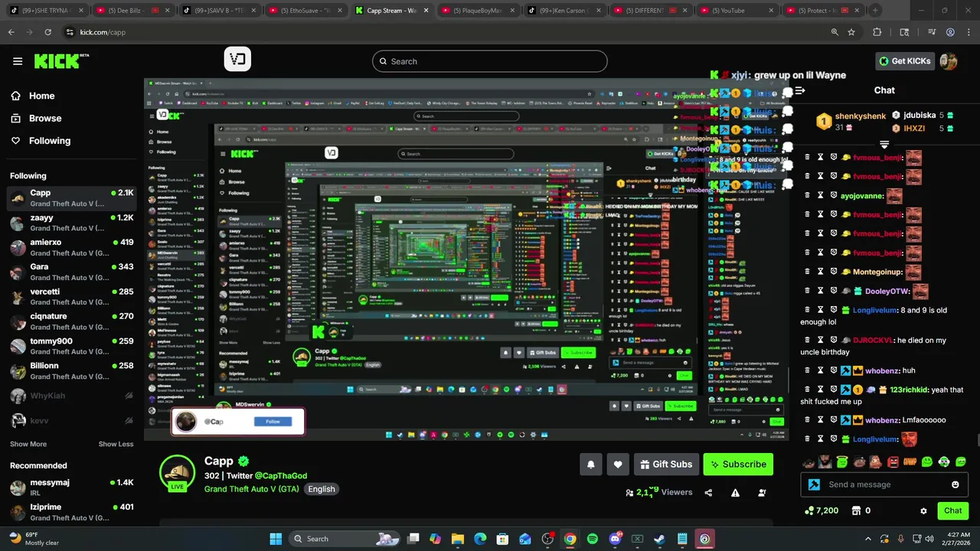
Task: Open tommy900 channel in Following list
Action: [x=70, y=346]
